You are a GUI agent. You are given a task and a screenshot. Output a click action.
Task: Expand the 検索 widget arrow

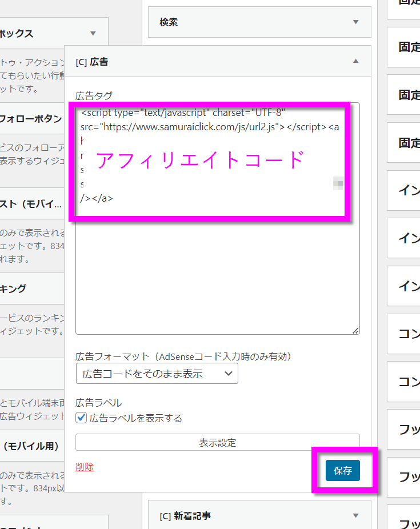pos(355,22)
